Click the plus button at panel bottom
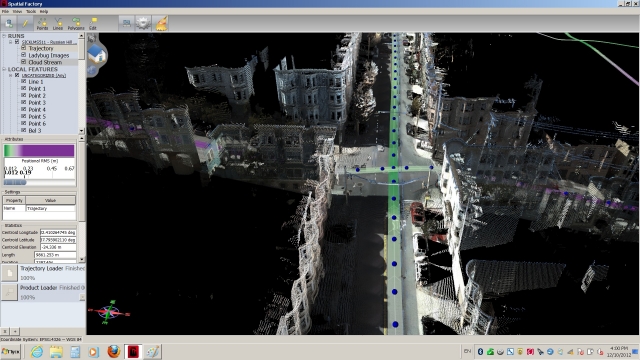The height and width of the screenshot is (360, 640). point(15,331)
